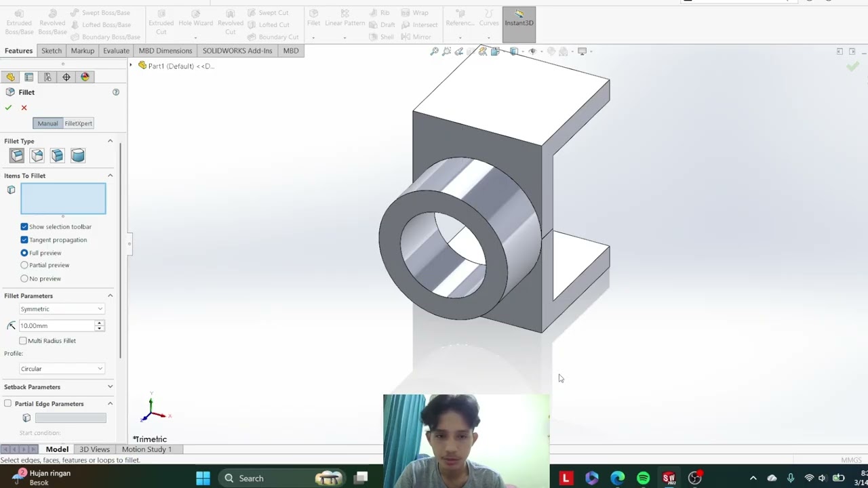Click the 10.00mm radius input field
Screen dimensions: 868x488
(57, 326)
